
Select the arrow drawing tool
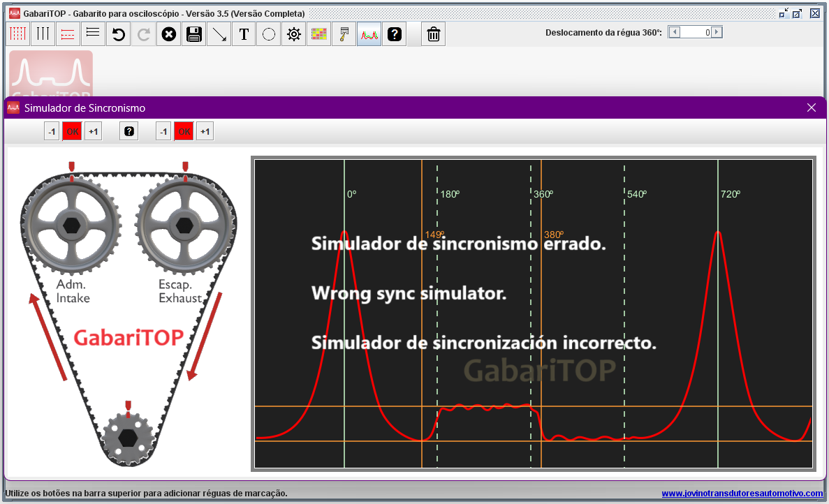[219, 34]
